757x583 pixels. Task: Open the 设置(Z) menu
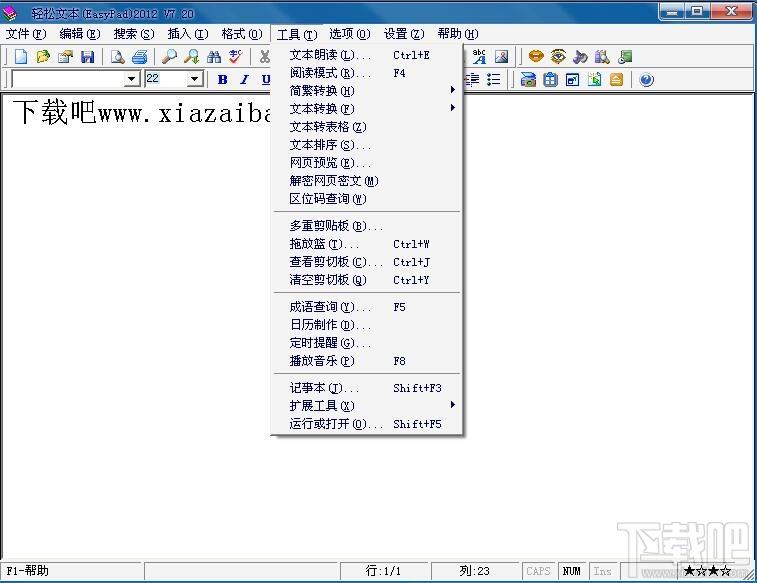point(404,34)
